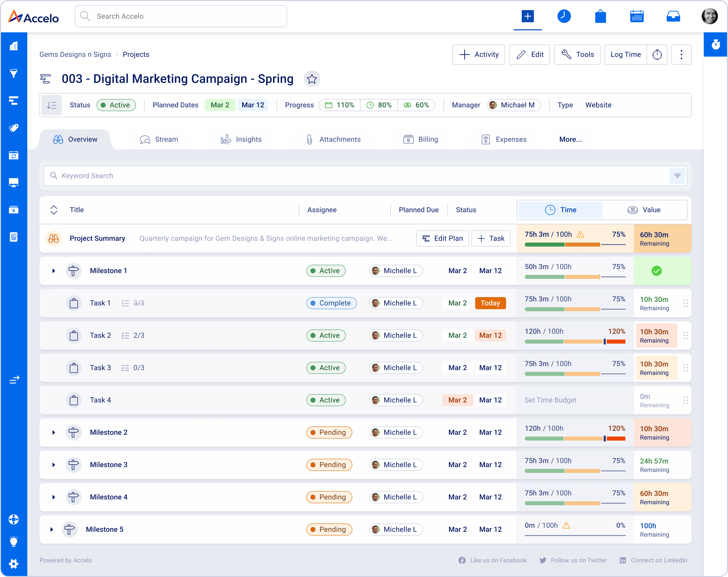Image resolution: width=728 pixels, height=577 pixels.
Task: Expand Milestone 4 row
Action: pyautogui.click(x=53, y=497)
